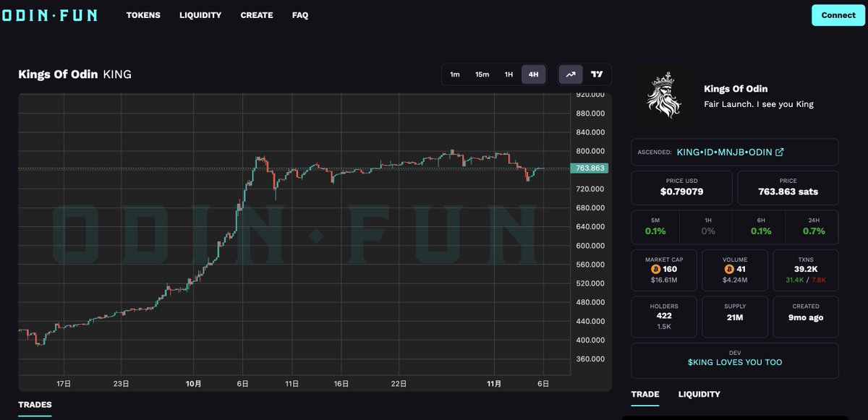Click the Connect wallet button
Screen dimensions: 868x420
[x=838, y=15]
